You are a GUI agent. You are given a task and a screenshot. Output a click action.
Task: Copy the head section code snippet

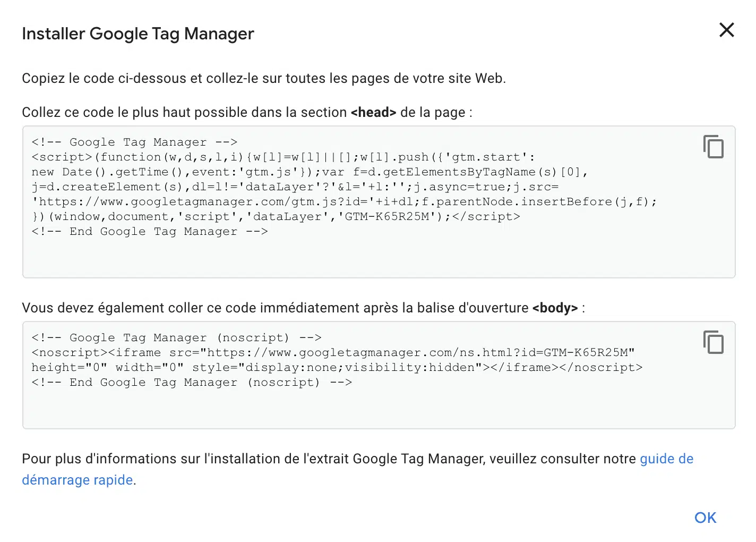[x=714, y=147]
